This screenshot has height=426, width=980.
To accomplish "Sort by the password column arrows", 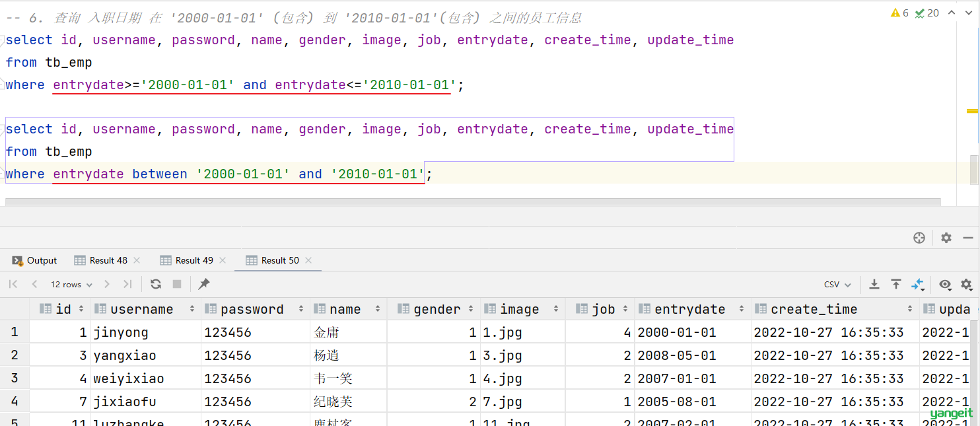I will click(x=300, y=309).
